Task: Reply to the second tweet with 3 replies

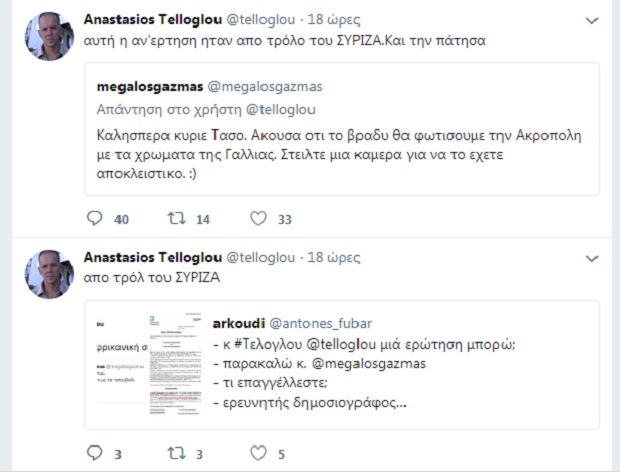Action: click(x=95, y=453)
